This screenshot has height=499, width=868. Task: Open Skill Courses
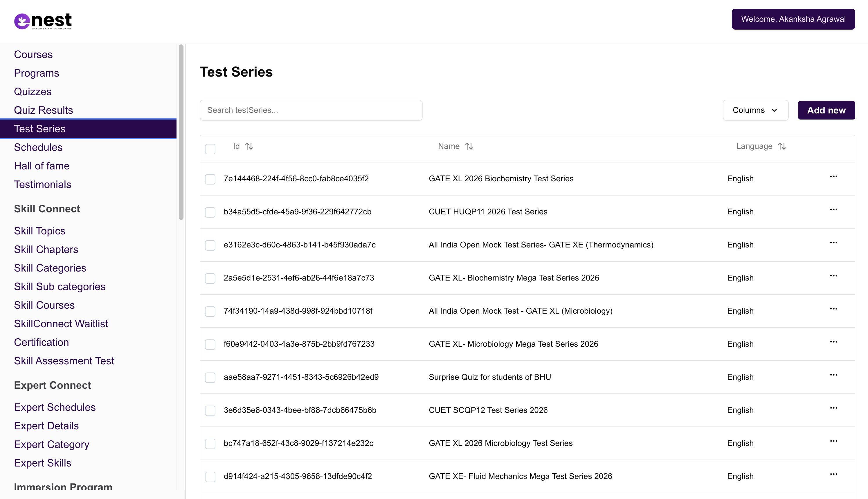(44, 305)
